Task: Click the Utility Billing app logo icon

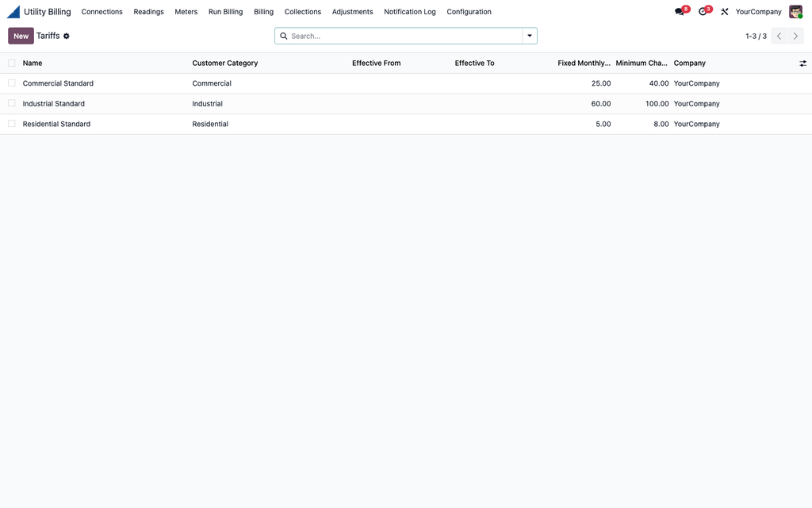Action: pyautogui.click(x=13, y=11)
